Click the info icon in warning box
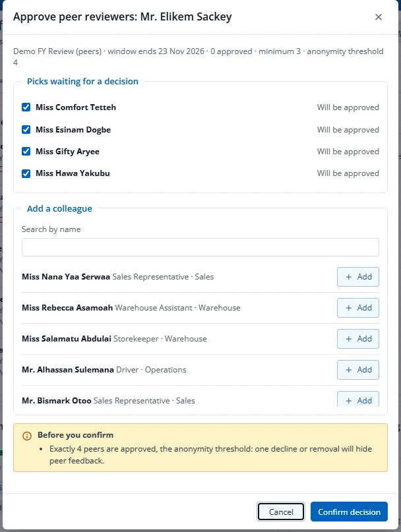The width and height of the screenshot is (401, 532). (27, 436)
